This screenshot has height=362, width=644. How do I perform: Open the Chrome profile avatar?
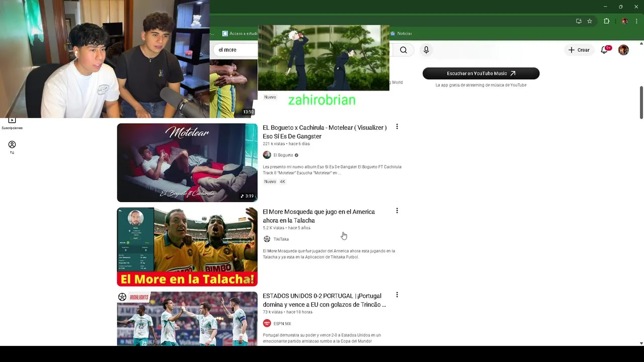(x=624, y=21)
